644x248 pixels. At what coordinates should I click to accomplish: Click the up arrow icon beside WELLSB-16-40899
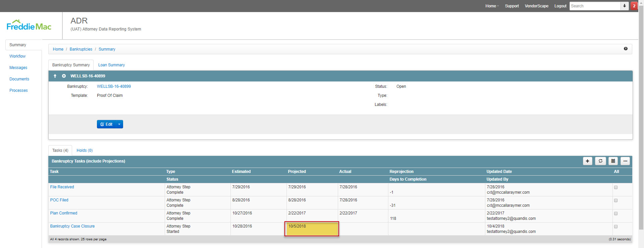pyautogui.click(x=55, y=76)
